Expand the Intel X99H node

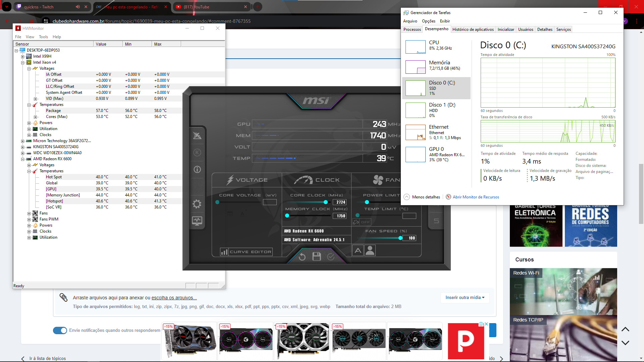[x=22, y=56]
